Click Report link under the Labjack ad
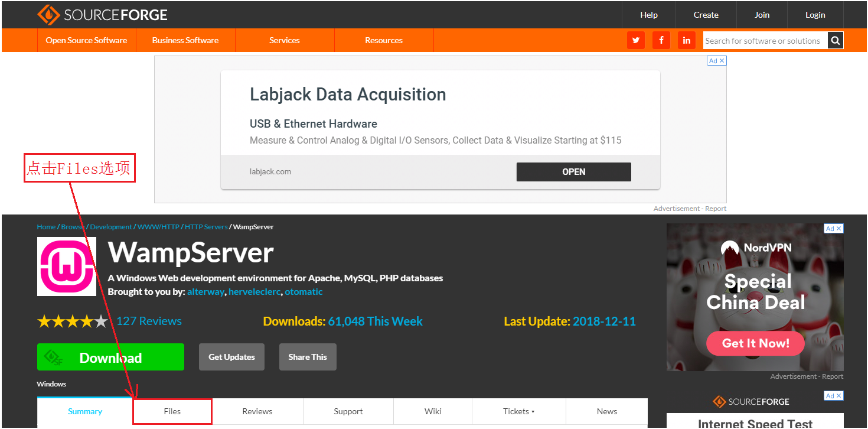 pyautogui.click(x=716, y=209)
